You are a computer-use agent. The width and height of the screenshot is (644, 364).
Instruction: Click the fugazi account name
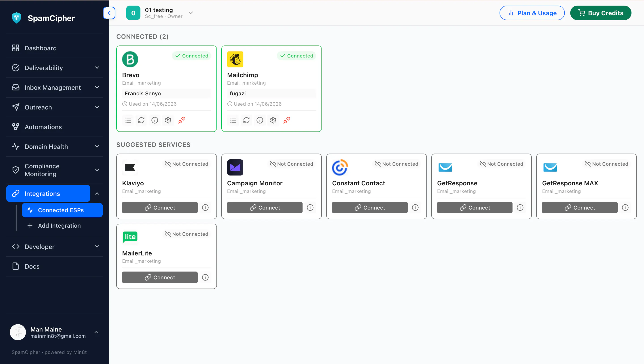tap(238, 93)
